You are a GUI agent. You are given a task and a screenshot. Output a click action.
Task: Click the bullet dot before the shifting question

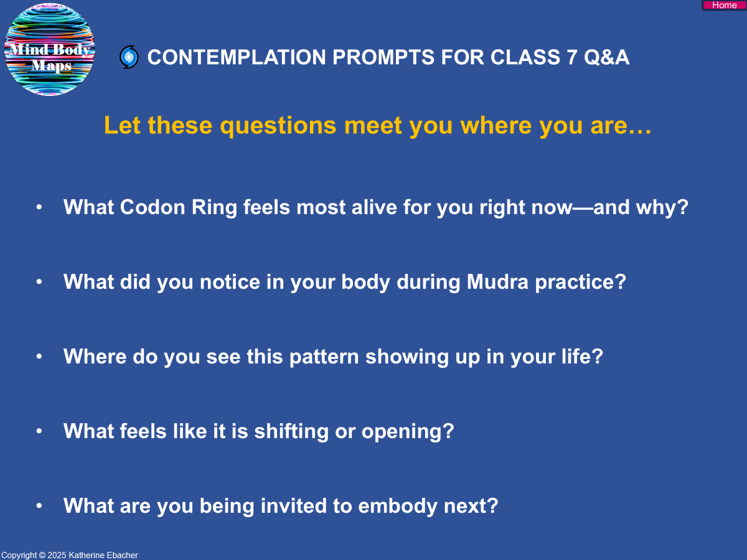pos(39,431)
